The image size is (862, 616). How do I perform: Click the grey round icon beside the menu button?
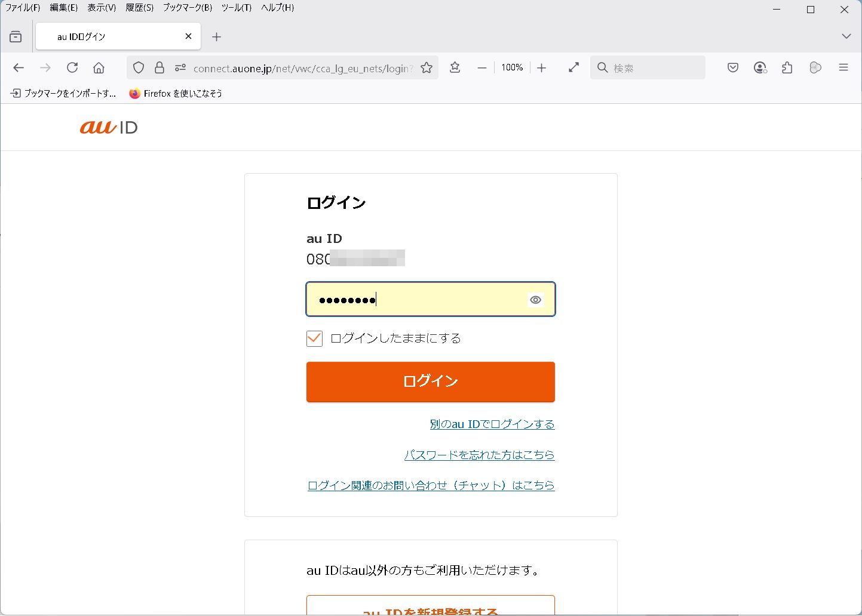pyautogui.click(x=815, y=68)
